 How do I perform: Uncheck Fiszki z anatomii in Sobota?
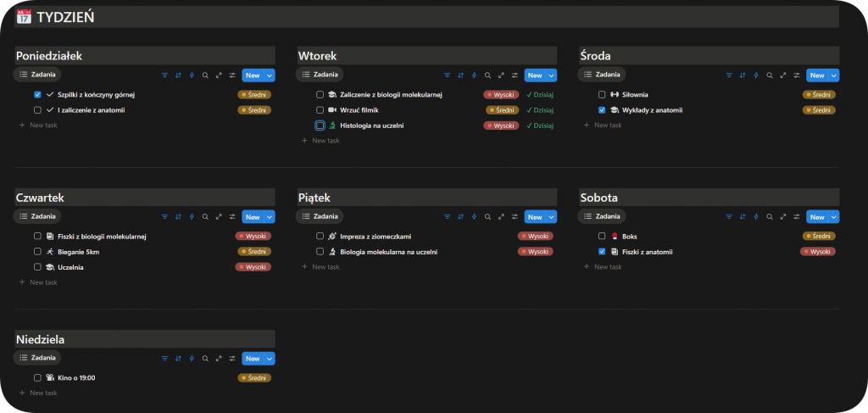[x=602, y=252]
